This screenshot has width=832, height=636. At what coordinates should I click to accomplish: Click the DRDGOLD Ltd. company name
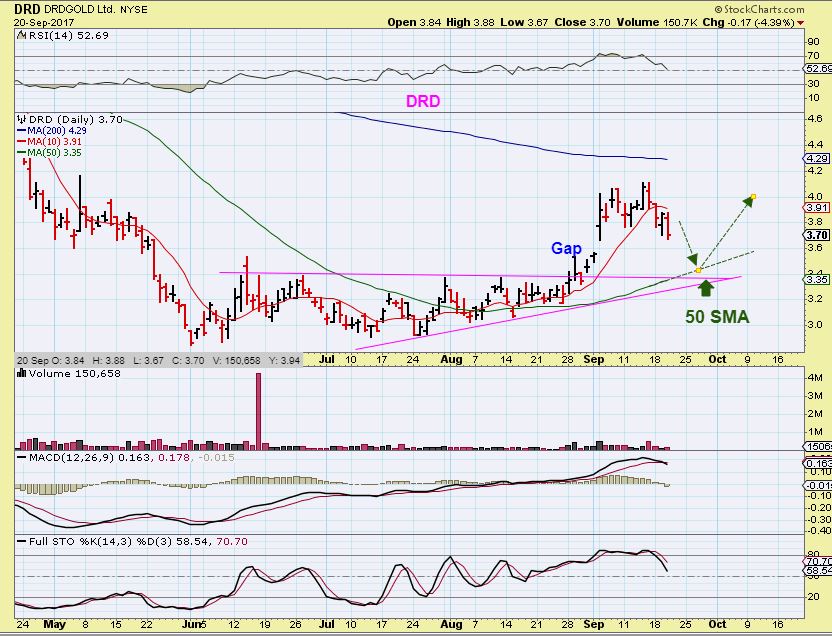point(82,10)
